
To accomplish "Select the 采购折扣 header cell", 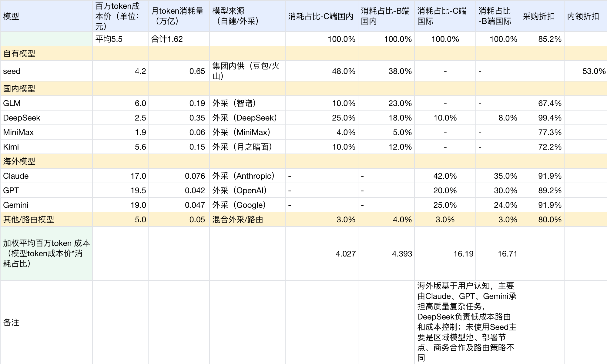I will pyautogui.click(x=542, y=16).
